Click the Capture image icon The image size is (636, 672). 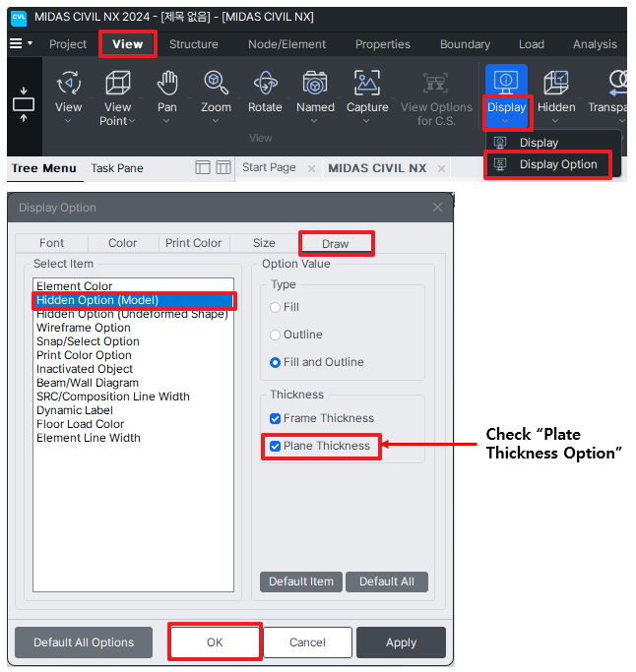(x=367, y=83)
